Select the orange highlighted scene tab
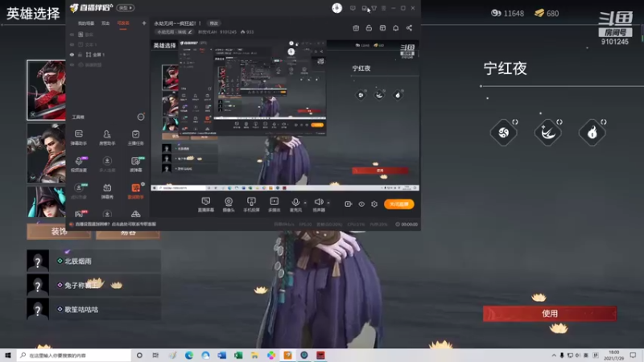The width and height of the screenshot is (644, 362). coord(123,23)
